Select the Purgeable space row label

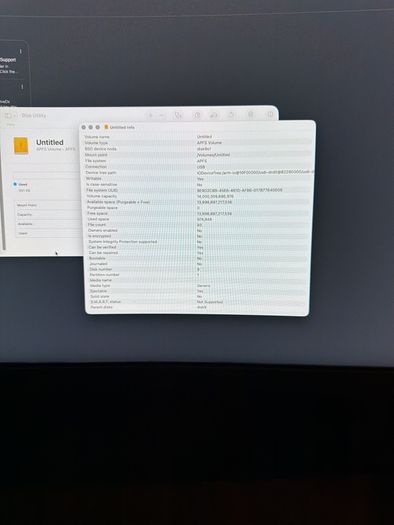coord(102,208)
